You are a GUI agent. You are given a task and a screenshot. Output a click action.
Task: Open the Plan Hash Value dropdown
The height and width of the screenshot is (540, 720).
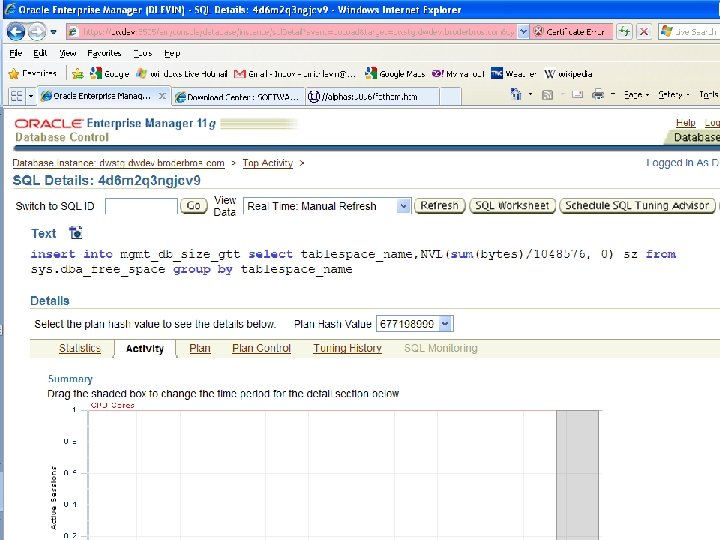[415, 324]
